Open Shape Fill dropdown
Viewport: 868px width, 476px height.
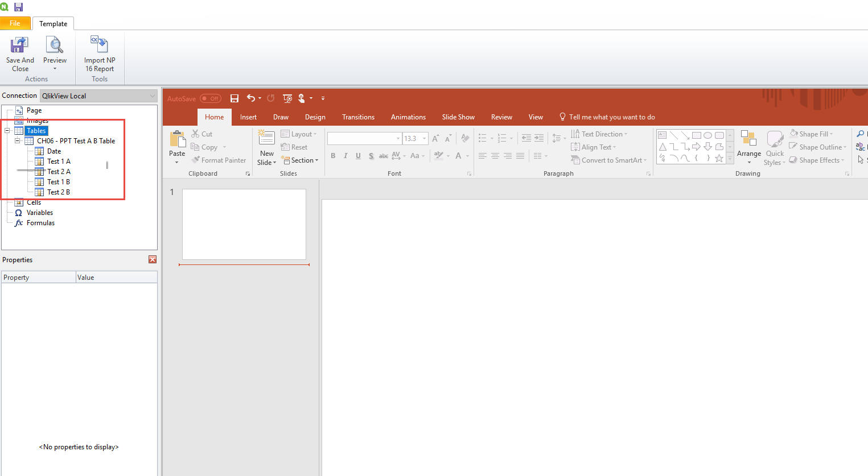(811, 134)
